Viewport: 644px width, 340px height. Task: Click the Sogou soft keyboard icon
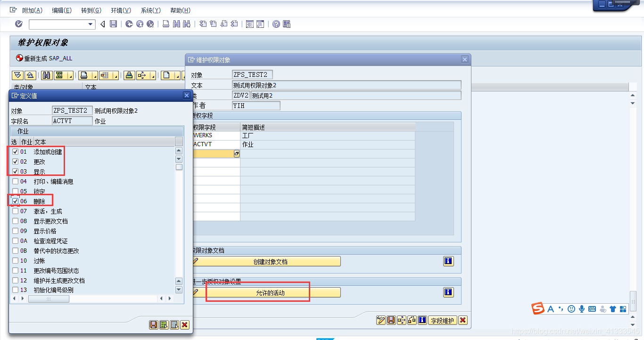pos(592,309)
